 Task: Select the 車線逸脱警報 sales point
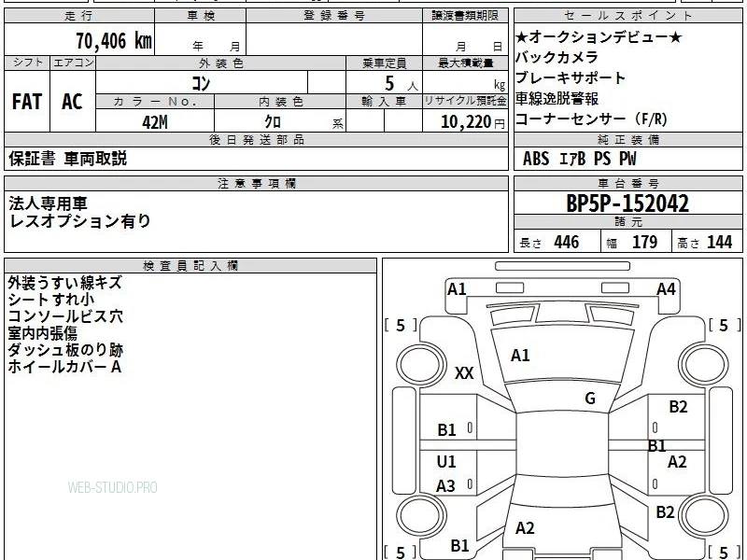(557, 99)
